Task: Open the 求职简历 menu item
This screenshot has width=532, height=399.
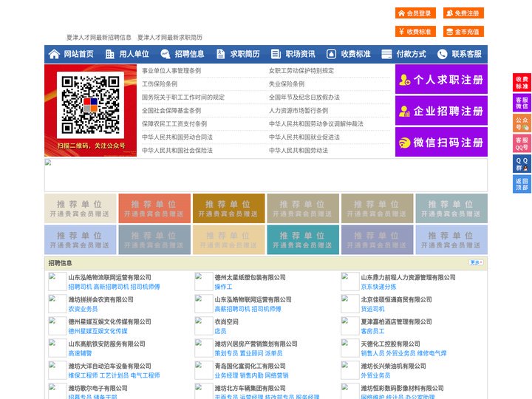Action: pos(245,54)
